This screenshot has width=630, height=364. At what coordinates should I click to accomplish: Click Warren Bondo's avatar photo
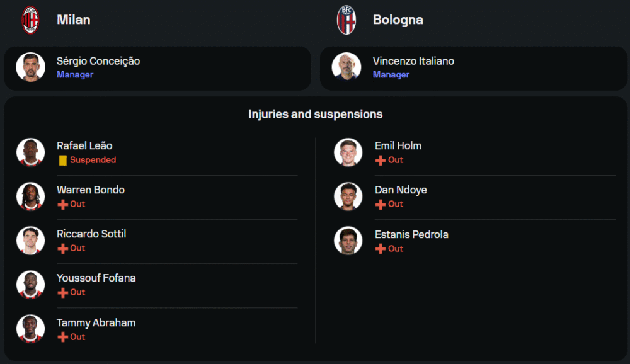[30, 196]
